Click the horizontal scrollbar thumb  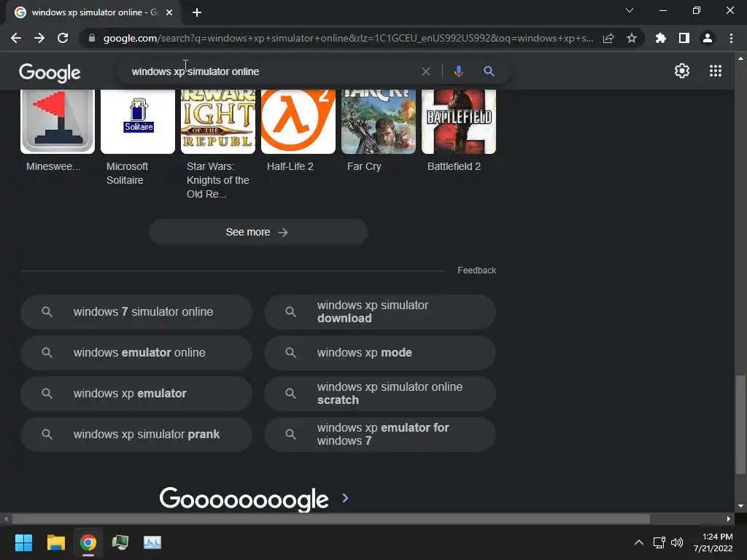click(x=330, y=518)
